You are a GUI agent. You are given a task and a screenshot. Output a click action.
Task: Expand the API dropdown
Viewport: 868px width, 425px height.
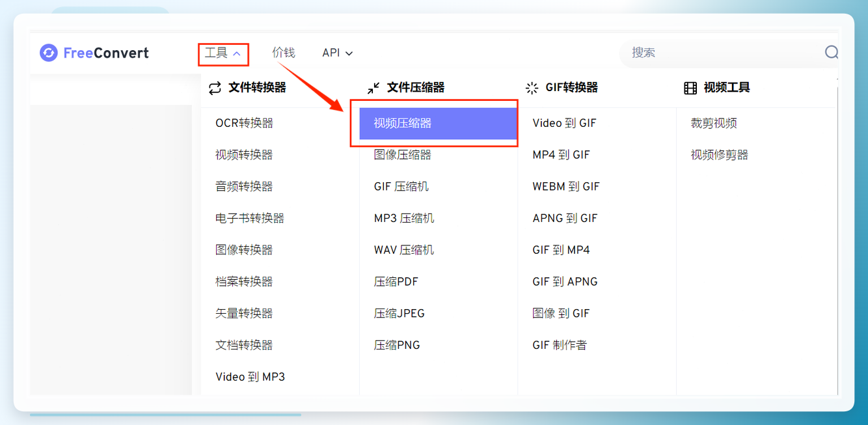338,53
